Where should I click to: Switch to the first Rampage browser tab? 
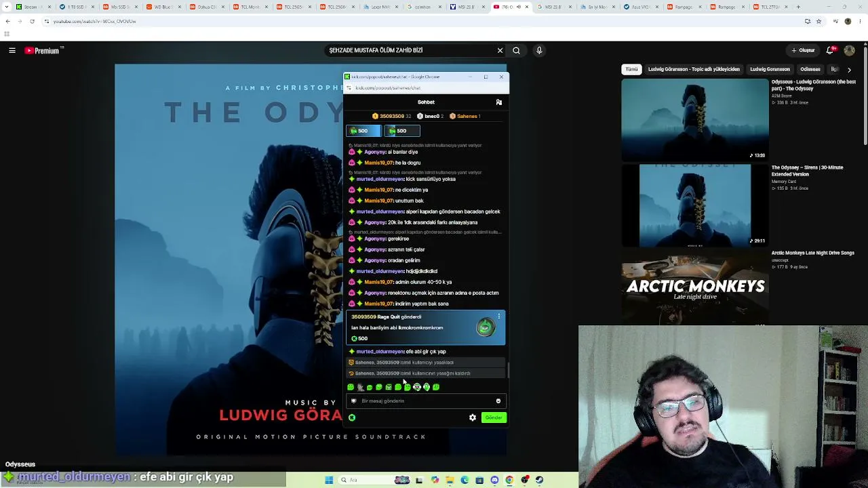click(x=684, y=7)
